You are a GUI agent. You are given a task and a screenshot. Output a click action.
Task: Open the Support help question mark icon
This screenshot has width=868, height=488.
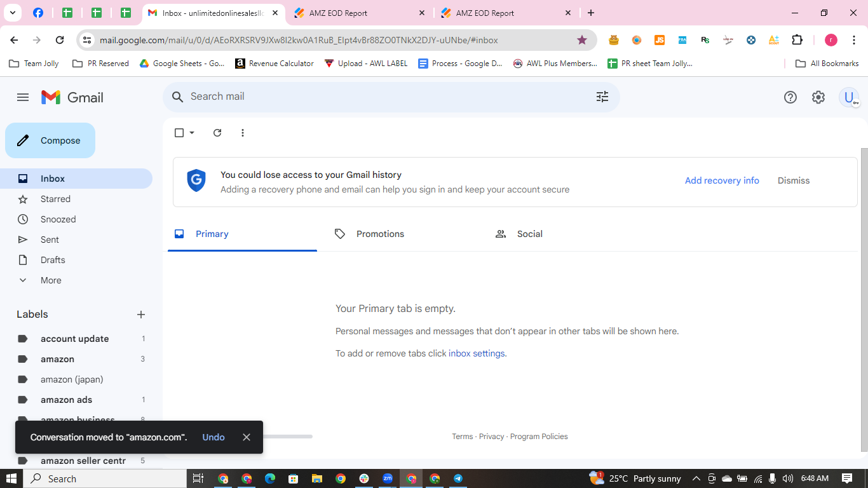790,97
